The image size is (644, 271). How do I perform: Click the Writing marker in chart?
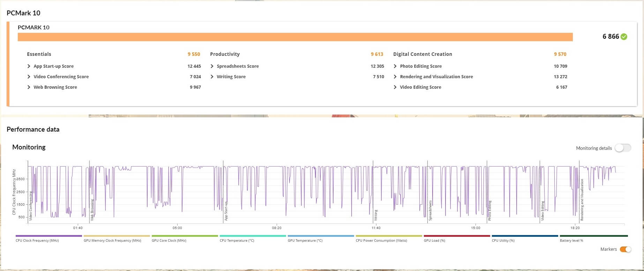pyautogui.click(x=376, y=215)
